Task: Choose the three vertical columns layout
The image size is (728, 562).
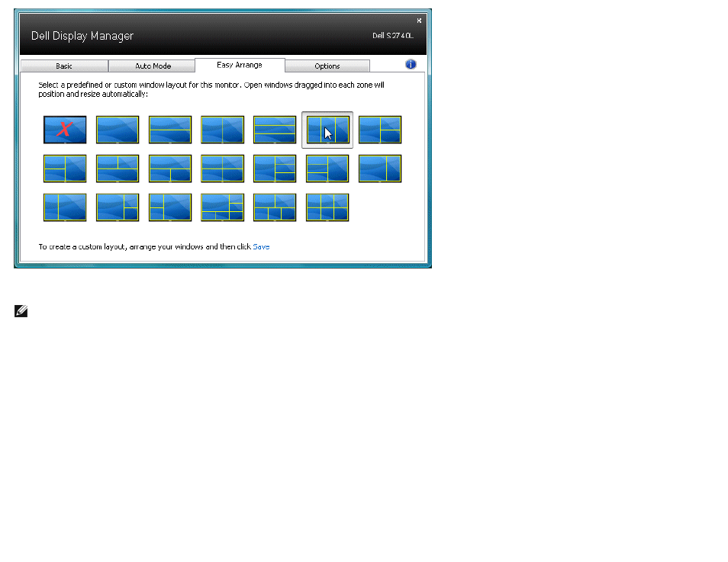Action: tap(327, 130)
